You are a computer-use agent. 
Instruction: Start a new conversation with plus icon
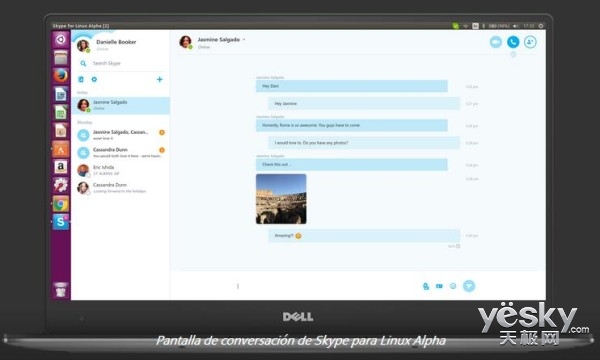point(160,79)
